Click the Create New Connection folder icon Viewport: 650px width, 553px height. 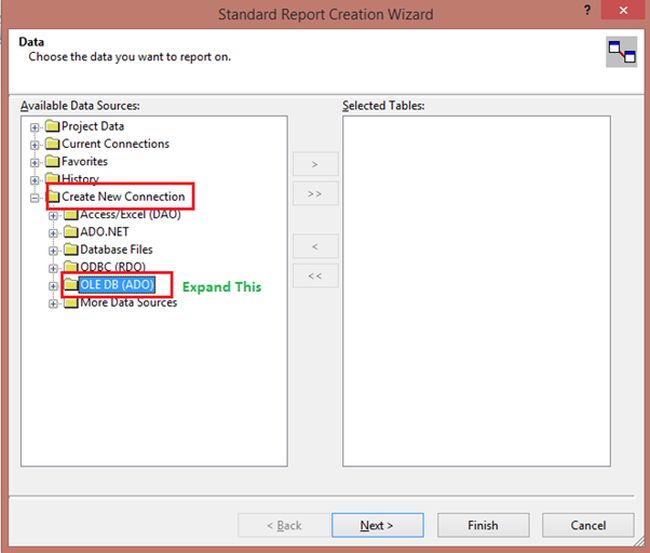point(53,196)
